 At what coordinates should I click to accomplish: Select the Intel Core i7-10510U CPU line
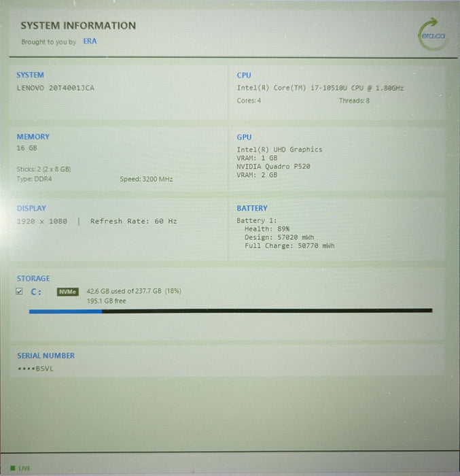[x=320, y=88]
